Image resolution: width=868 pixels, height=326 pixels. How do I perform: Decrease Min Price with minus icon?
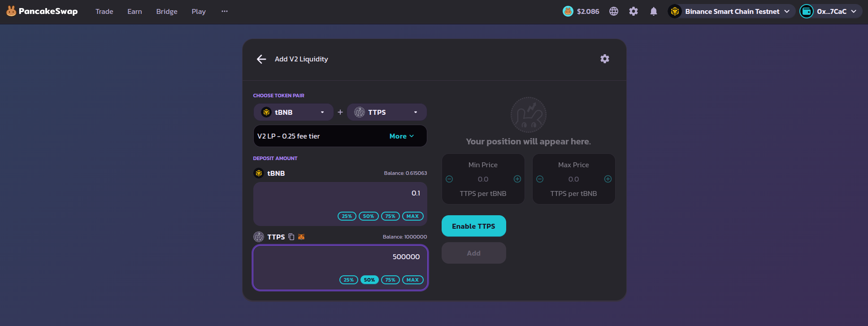click(449, 179)
